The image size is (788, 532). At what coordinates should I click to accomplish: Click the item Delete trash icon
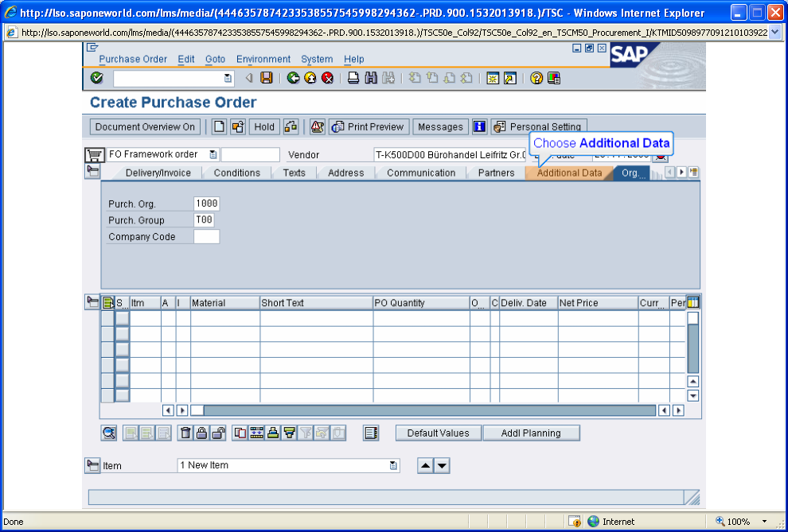click(186, 433)
